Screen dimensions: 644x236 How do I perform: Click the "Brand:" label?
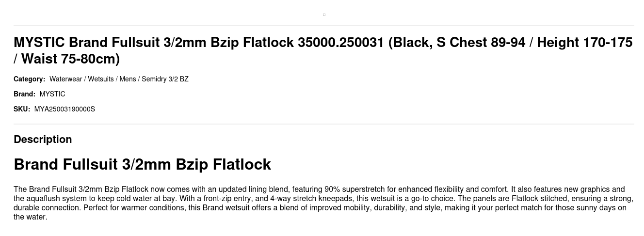[x=24, y=94]
